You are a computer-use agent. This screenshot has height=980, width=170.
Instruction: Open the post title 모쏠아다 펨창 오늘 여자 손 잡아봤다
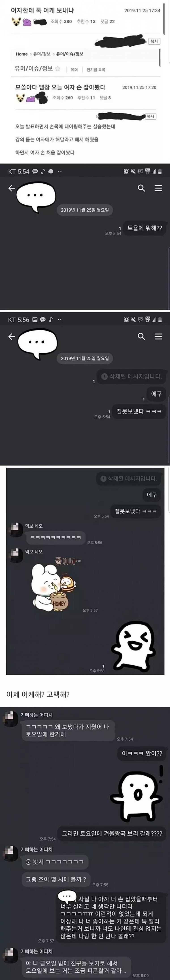click(x=60, y=87)
